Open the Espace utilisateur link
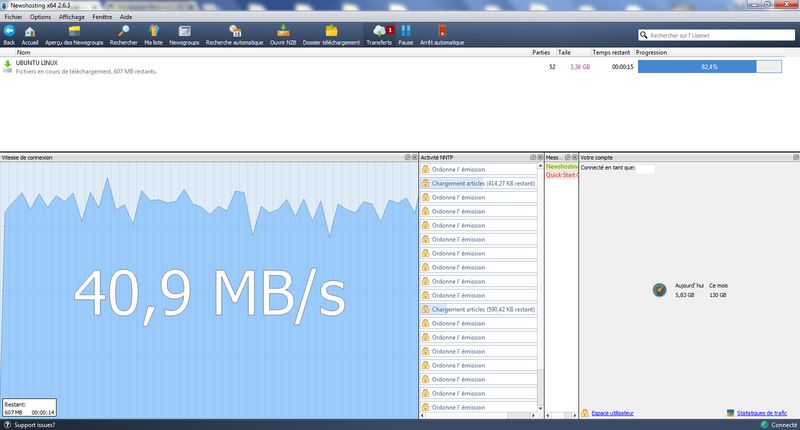 pyautogui.click(x=612, y=413)
